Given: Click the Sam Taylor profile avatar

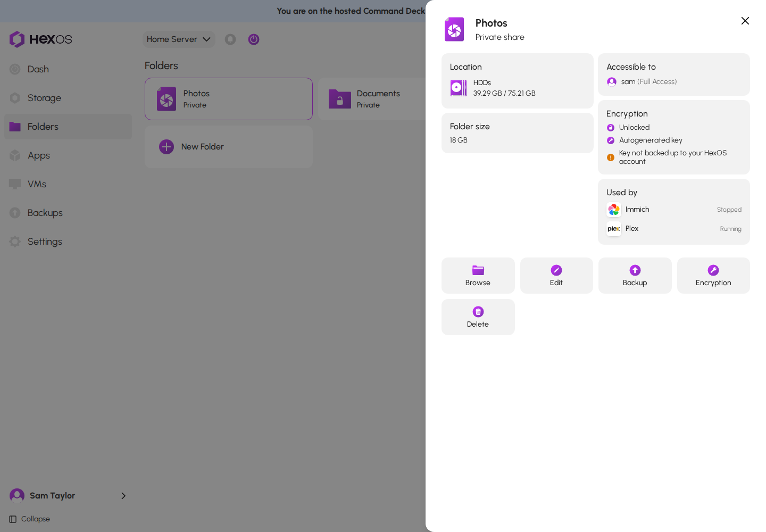Looking at the screenshot, I should coord(17,496).
